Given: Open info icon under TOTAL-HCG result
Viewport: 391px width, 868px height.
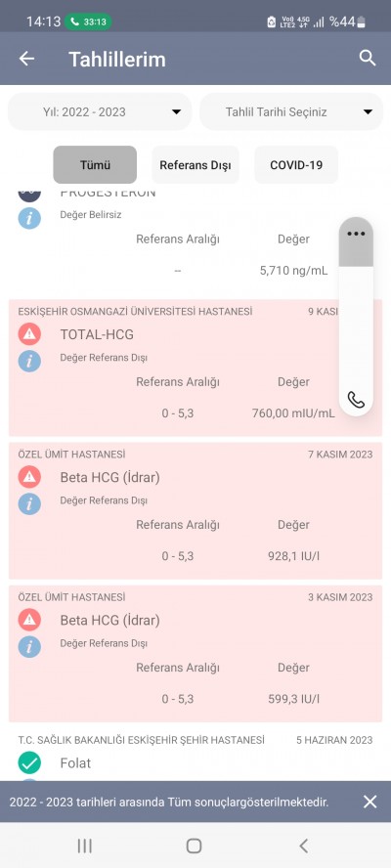Looking at the screenshot, I should click(x=29, y=361).
